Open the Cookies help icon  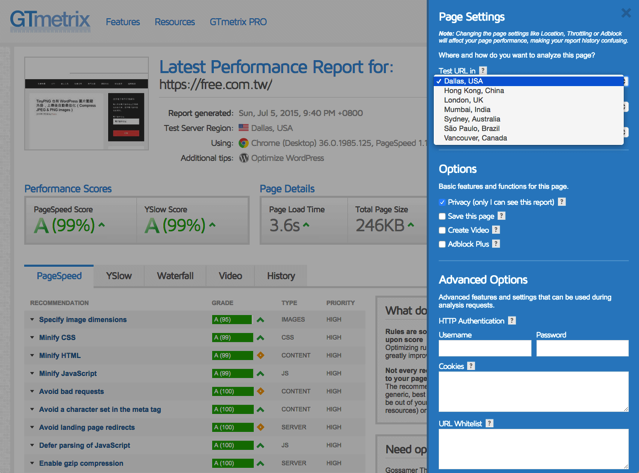pyautogui.click(x=471, y=367)
